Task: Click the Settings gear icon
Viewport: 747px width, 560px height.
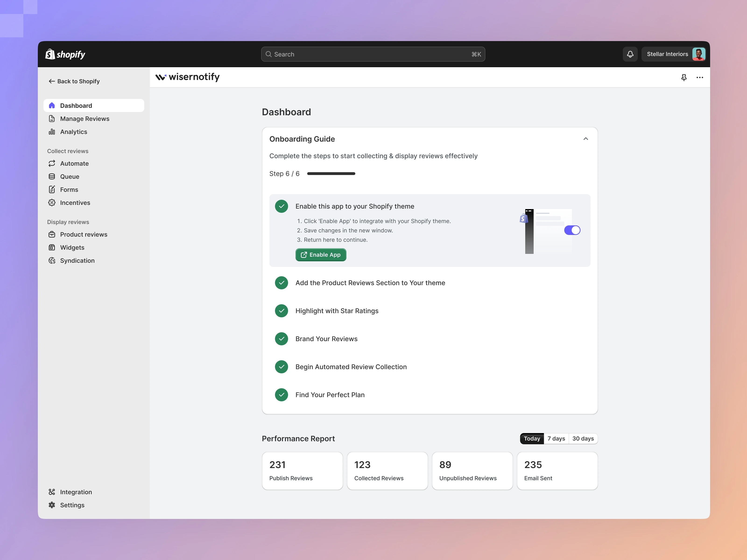Action: pos(52,505)
